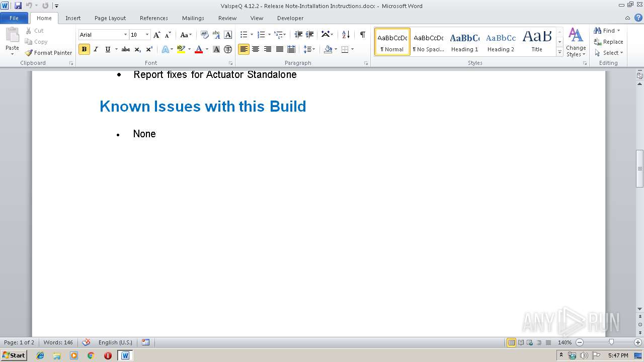
Task: Toggle Align Text Left
Action: tap(244, 49)
